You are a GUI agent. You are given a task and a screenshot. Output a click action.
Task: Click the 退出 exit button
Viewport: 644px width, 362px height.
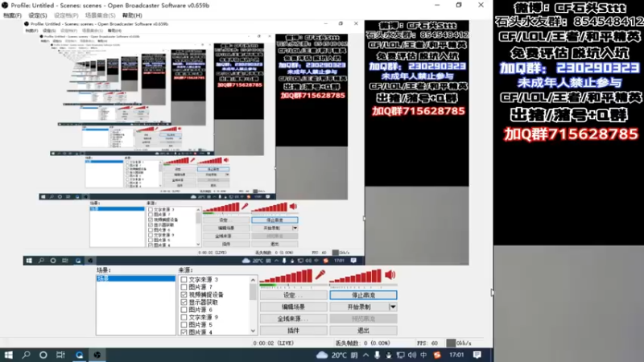click(364, 331)
